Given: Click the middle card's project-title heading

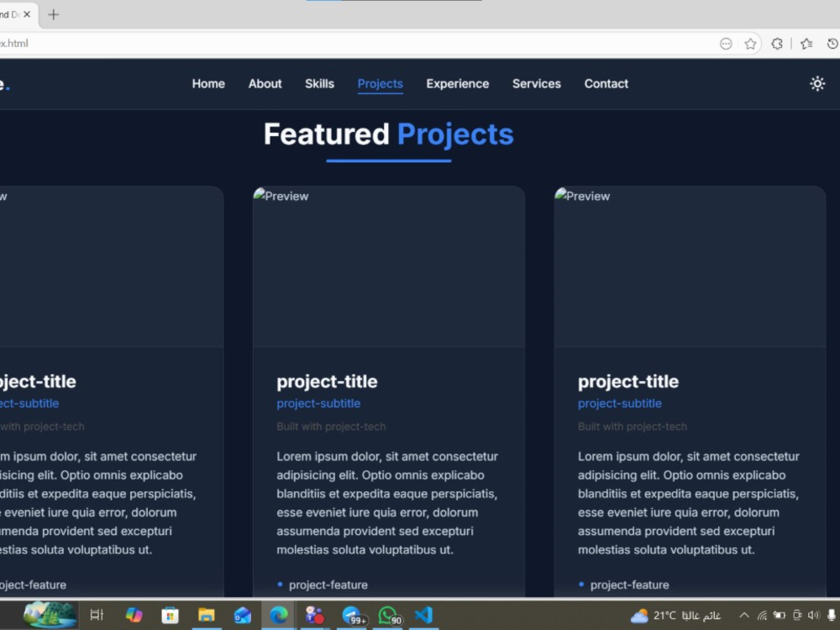Looking at the screenshot, I should pyautogui.click(x=327, y=381).
